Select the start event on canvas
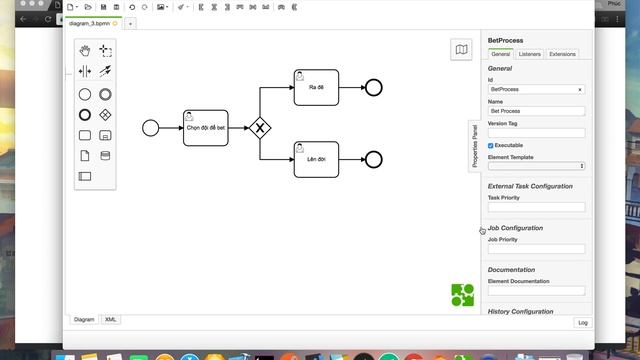Image resolution: width=640 pixels, height=360 pixels. click(x=151, y=128)
